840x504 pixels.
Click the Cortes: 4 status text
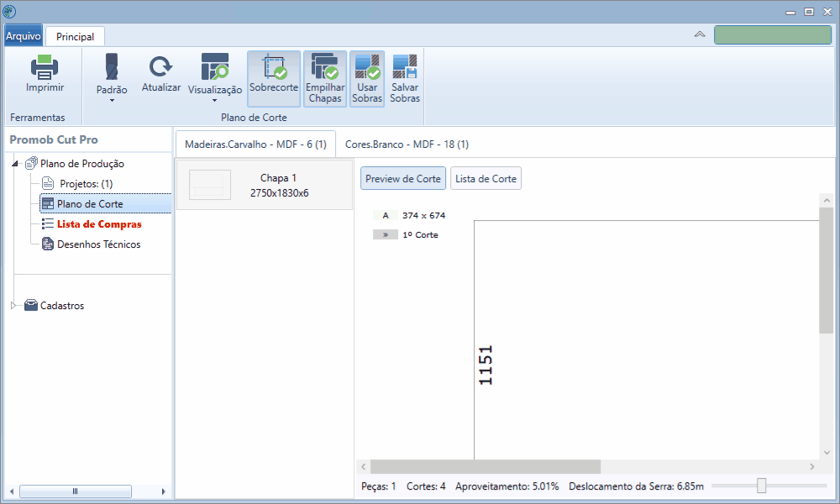(426, 486)
